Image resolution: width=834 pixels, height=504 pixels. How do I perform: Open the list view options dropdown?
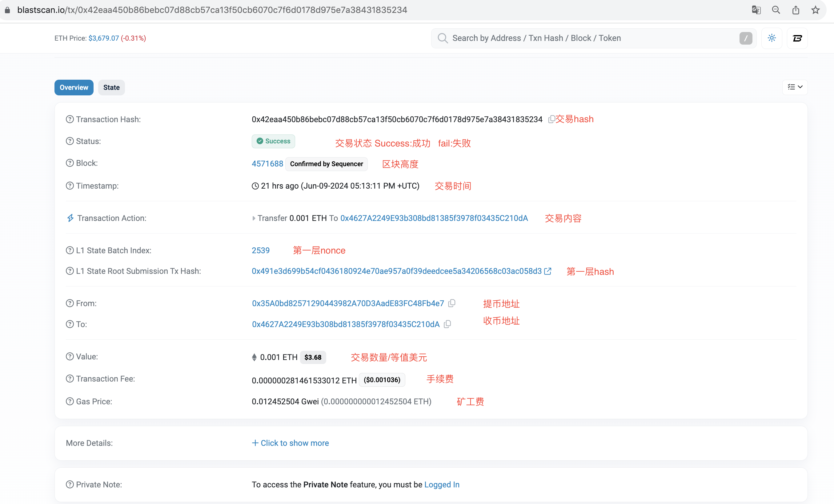(x=795, y=87)
